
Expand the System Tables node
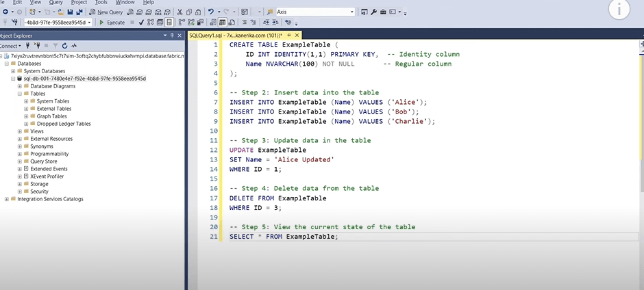click(x=26, y=101)
